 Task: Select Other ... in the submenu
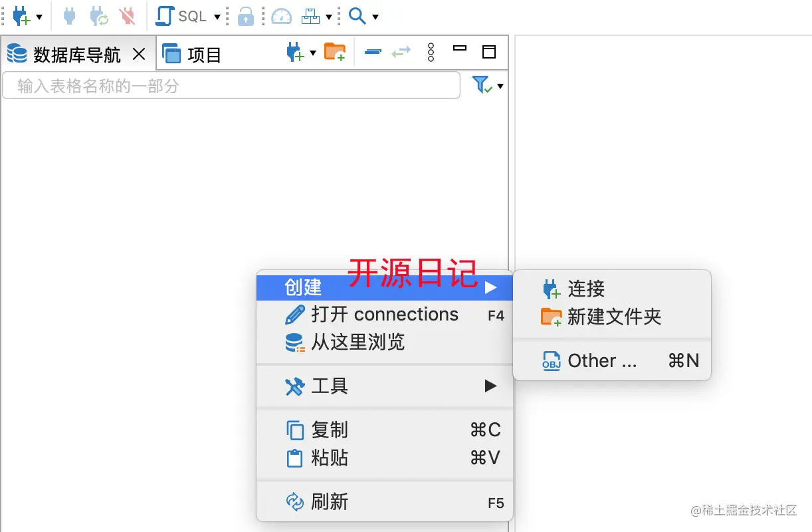coord(612,360)
